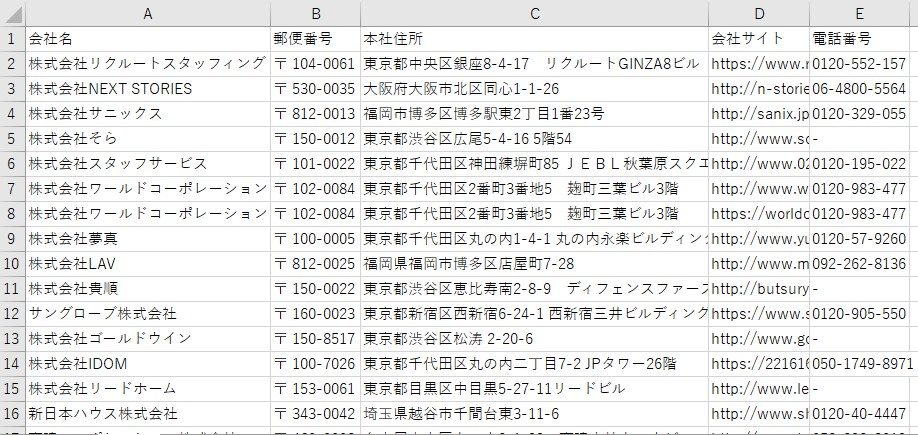Select cell 株式会社そら
Image resolution: width=918 pixels, height=435 pixels.
pos(148,139)
